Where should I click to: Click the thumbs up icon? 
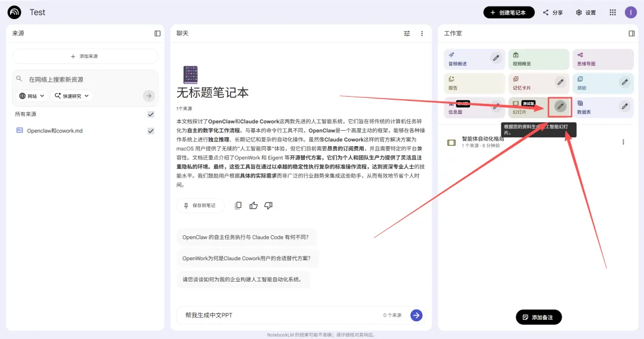pos(253,205)
